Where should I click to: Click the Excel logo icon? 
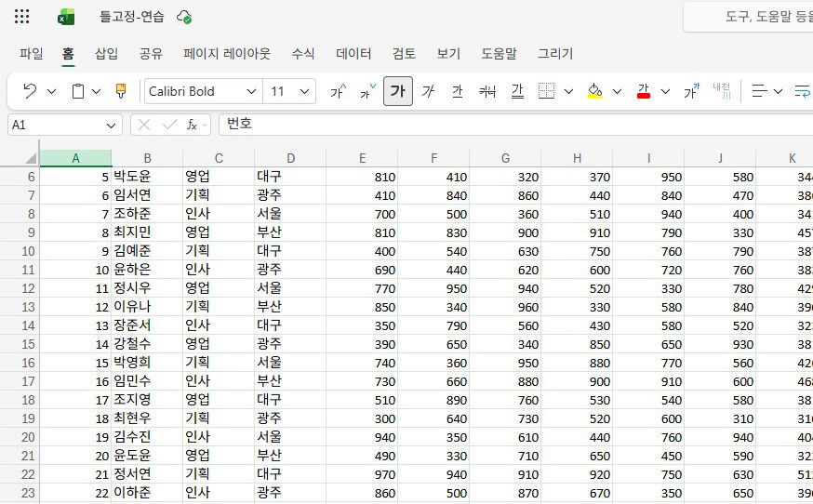[66, 17]
